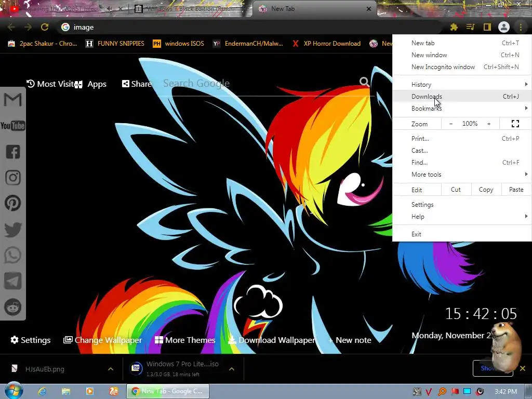Increase zoom with plus button
The height and width of the screenshot is (399, 532).
pos(489,124)
